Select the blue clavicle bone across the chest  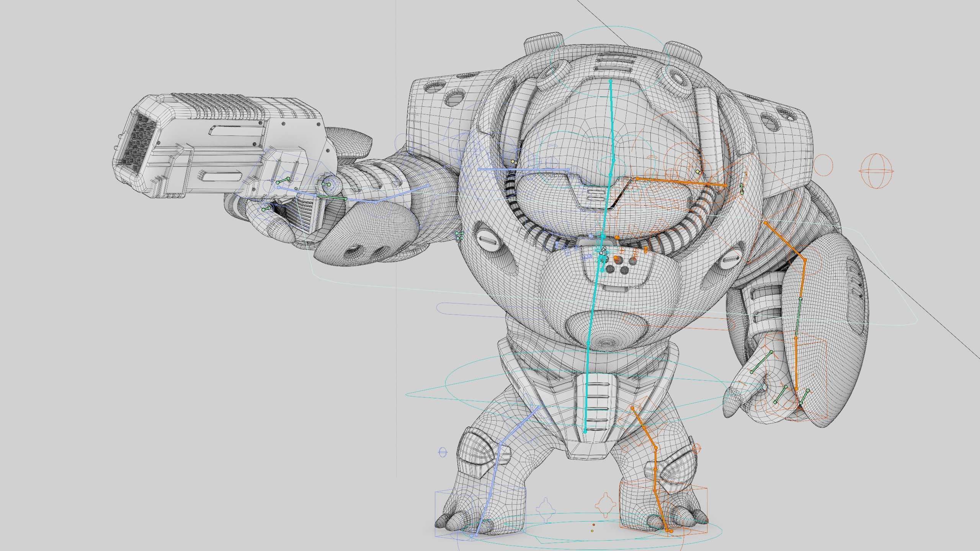524,169
